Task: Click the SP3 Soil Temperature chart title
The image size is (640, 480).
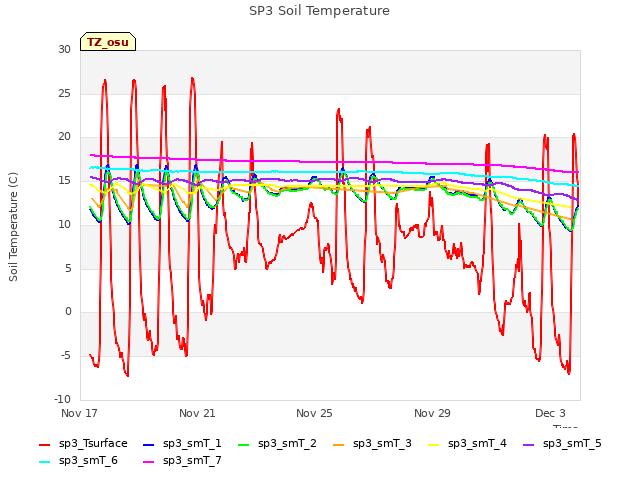Action: coord(320,11)
